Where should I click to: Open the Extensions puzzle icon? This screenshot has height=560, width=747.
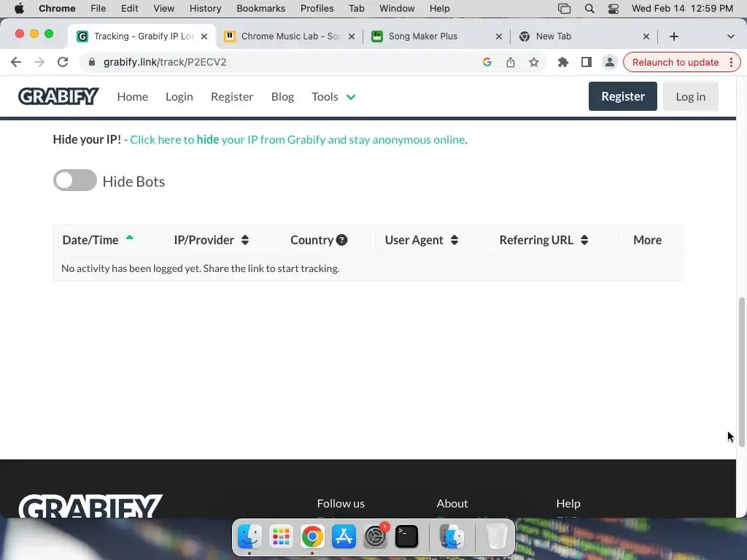[562, 62]
